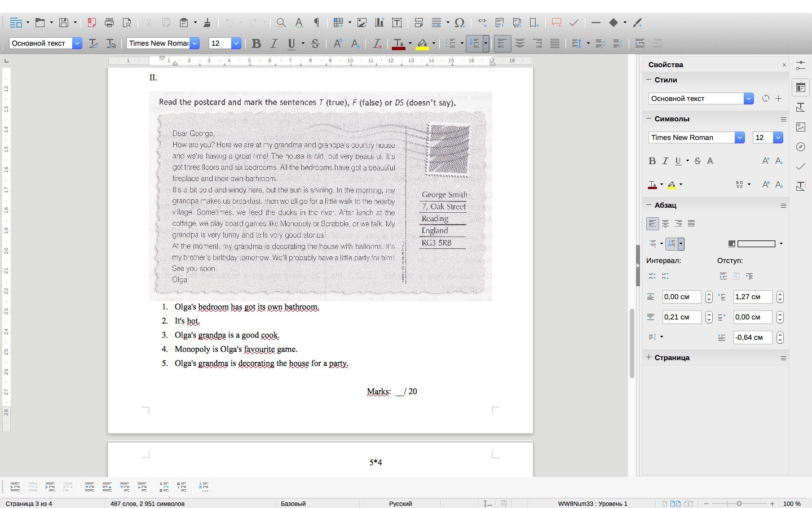Insert a special character (Omega icon)

(460, 23)
